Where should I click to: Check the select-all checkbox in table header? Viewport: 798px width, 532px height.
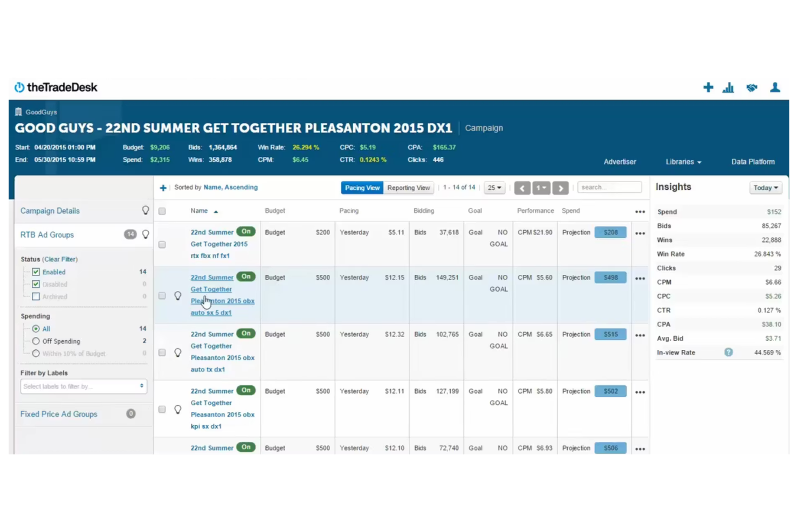[x=162, y=211]
